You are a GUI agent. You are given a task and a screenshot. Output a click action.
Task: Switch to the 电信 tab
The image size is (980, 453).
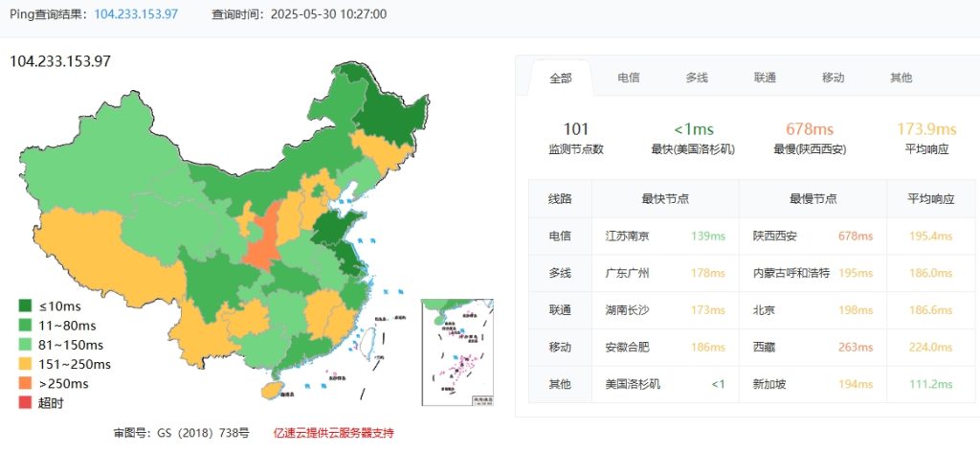point(628,78)
